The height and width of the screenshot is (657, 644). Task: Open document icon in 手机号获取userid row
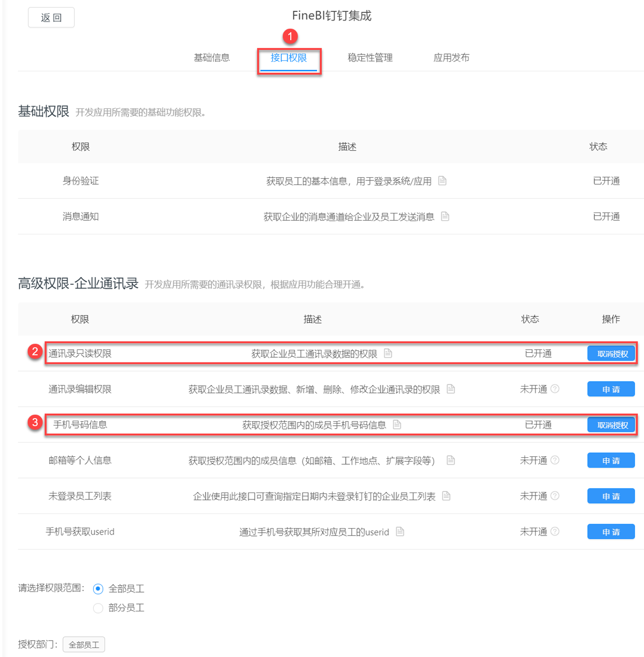[x=400, y=532]
